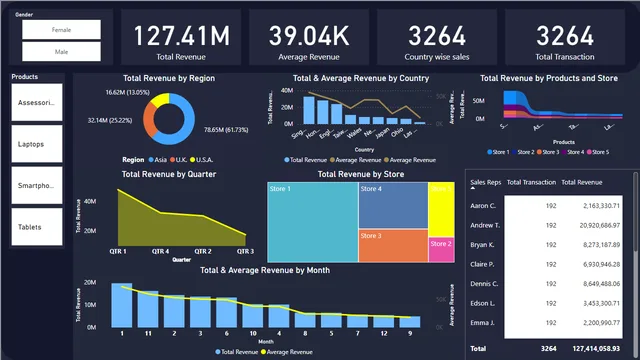Select the yellow Store 5 treemap tile
The width and height of the screenshot is (640, 360).
click(x=441, y=209)
